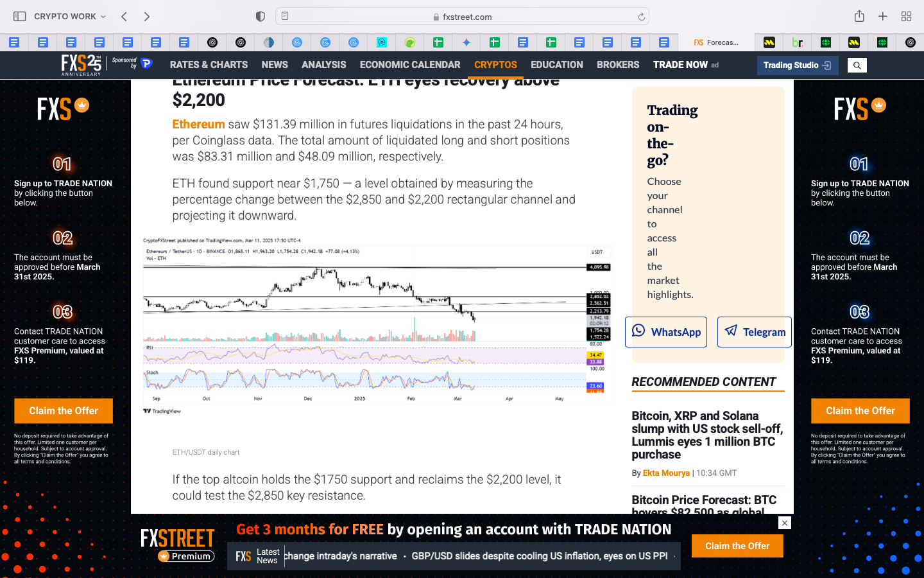The image size is (924, 578).
Task: Choose the WhatsApp channel button
Action: point(666,332)
